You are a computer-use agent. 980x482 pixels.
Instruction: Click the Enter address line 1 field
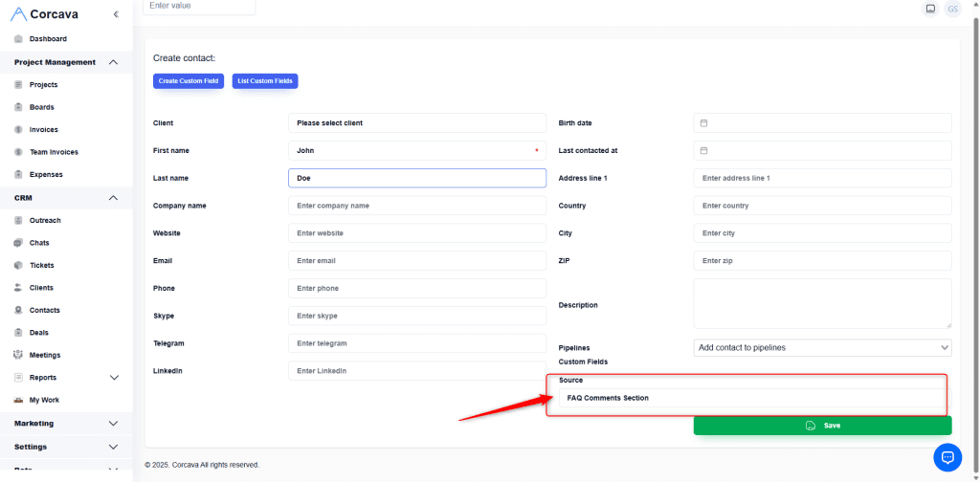click(x=822, y=178)
